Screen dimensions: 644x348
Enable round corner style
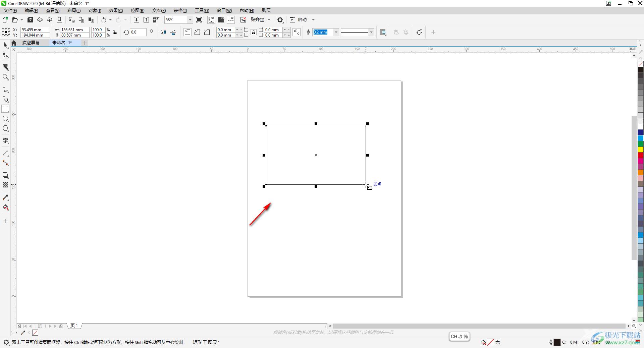tap(187, 32)
